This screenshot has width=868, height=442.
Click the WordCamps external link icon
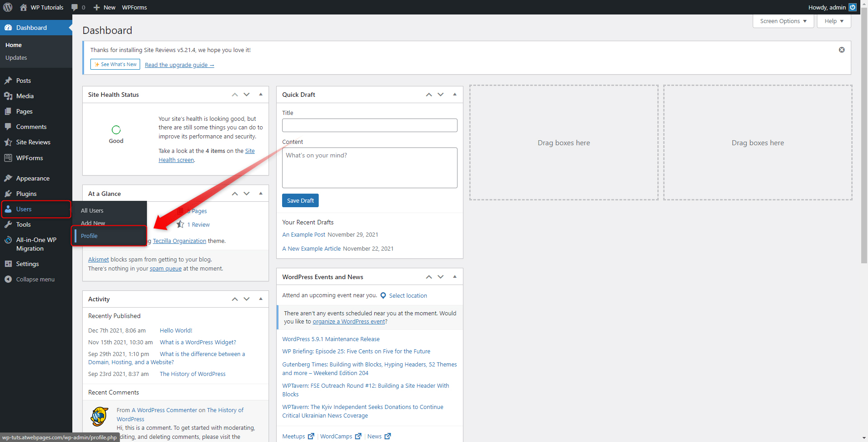click(x=358, y=436)
